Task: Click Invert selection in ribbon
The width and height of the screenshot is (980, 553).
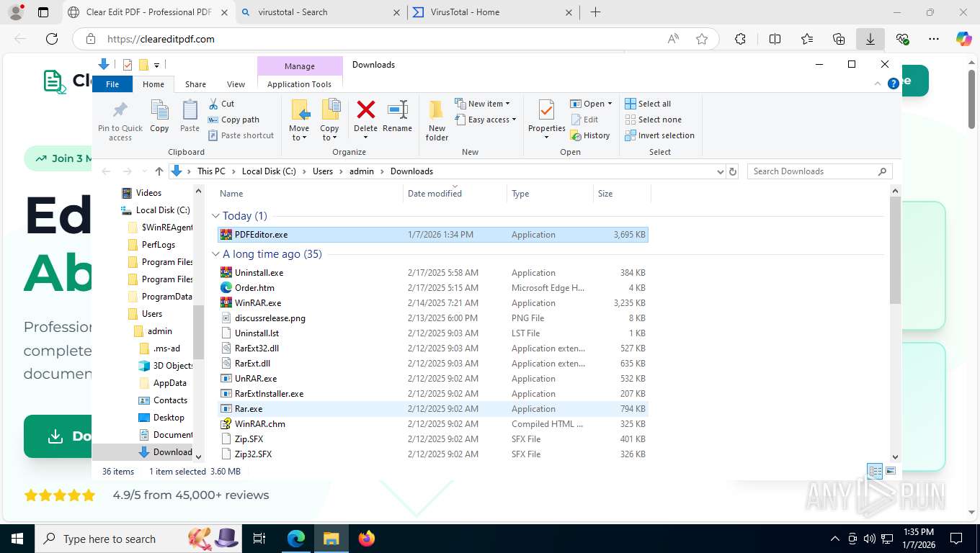Action: click(x=659, y=135)
